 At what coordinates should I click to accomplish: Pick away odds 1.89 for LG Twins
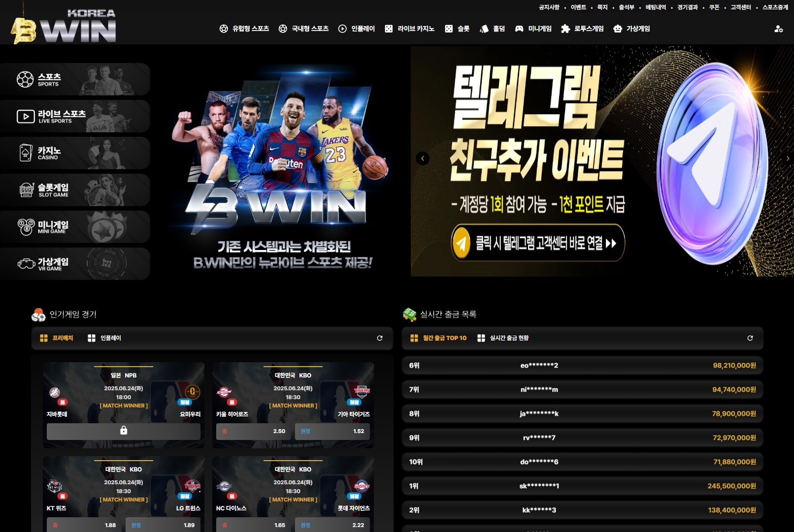(163, 525)
